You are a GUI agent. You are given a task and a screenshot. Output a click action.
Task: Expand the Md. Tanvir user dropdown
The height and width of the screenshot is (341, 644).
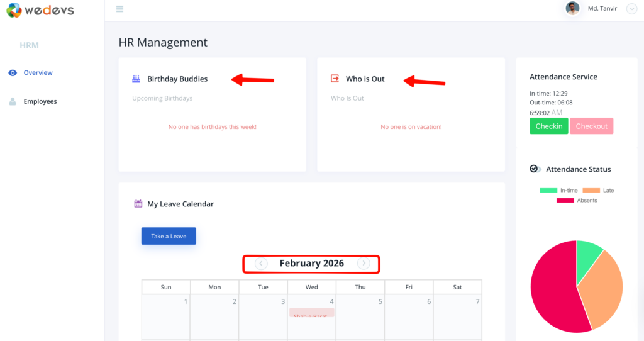pos(632,8)
